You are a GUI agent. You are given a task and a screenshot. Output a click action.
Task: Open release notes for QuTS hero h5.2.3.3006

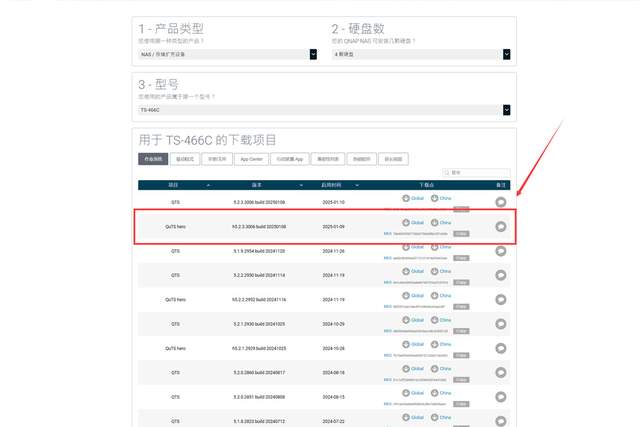[501, 227]
